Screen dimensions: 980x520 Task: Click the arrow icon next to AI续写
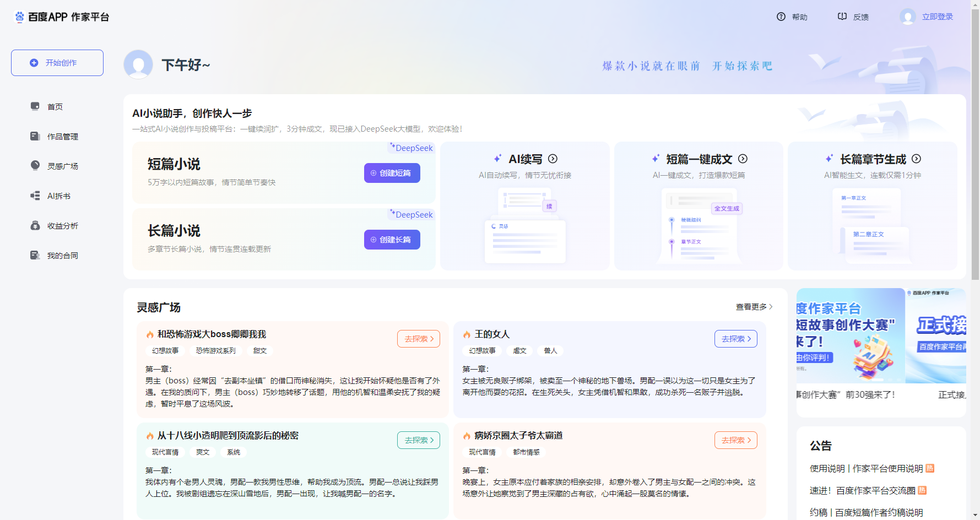click(x=553, y=159)
